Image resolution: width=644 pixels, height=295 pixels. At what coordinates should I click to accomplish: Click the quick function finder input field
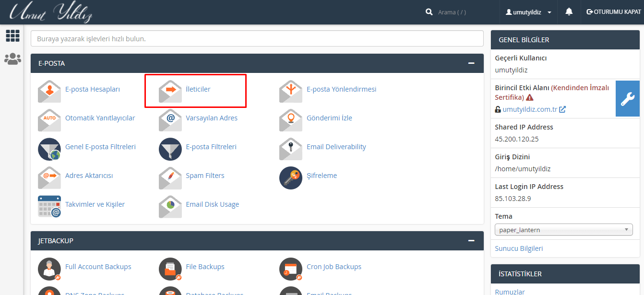pyautogui.click(x=257, y=38)
